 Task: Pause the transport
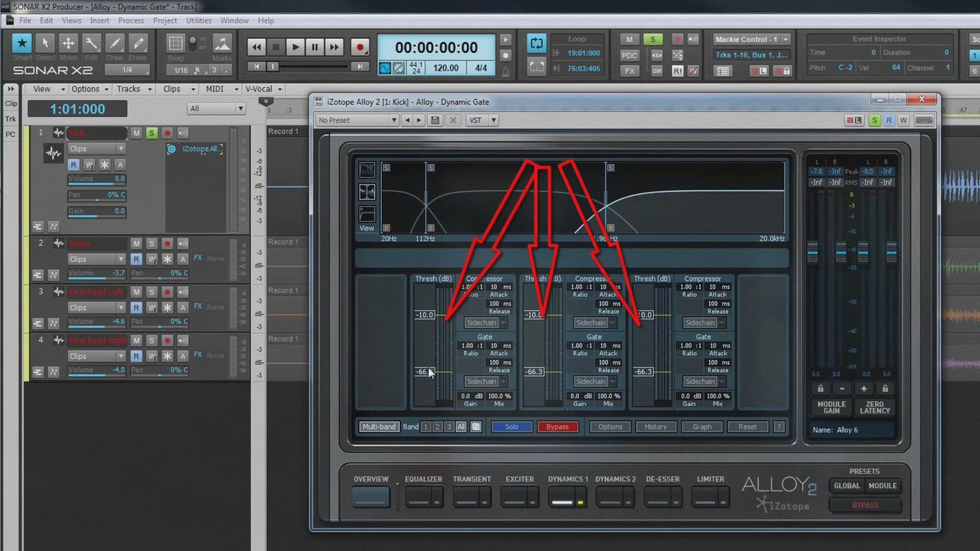pyautogui.click(x=314, y=47)
